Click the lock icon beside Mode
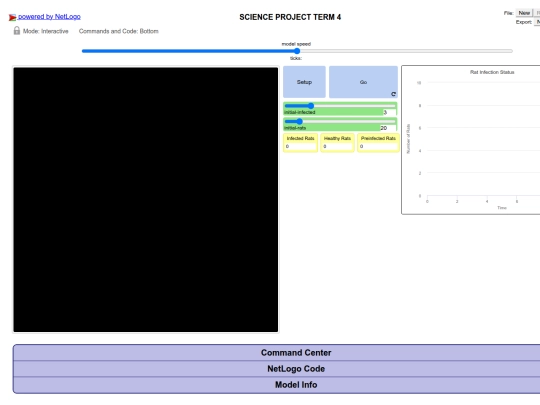This screenshot has width=540, height=405. click(17, 31)
